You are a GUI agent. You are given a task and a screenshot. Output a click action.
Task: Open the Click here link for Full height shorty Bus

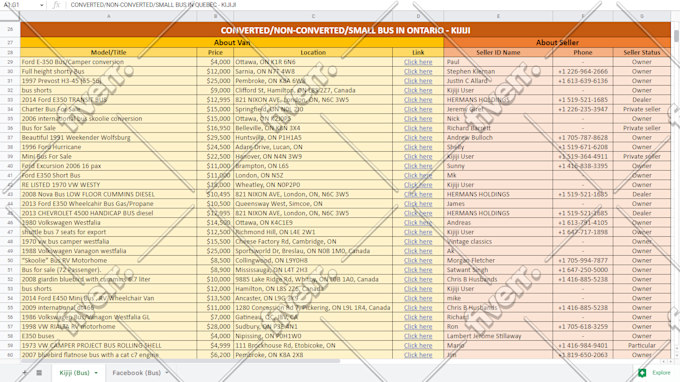pos(418,72)
